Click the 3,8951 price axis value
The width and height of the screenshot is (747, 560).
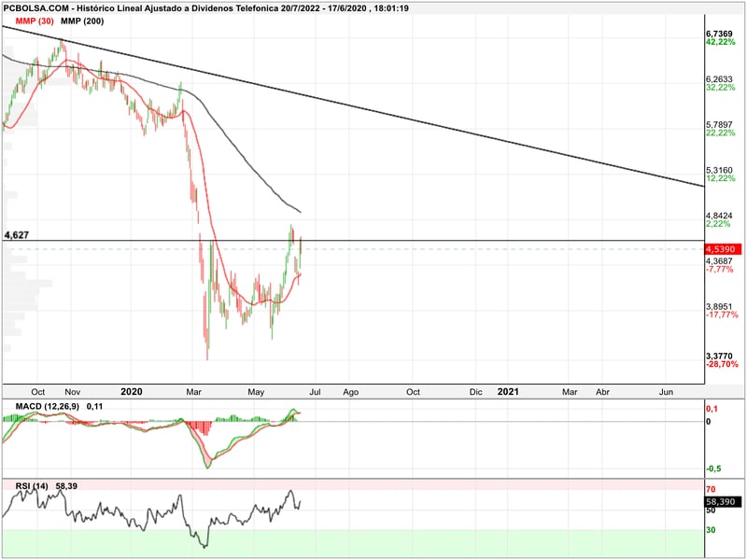point(719,307)
